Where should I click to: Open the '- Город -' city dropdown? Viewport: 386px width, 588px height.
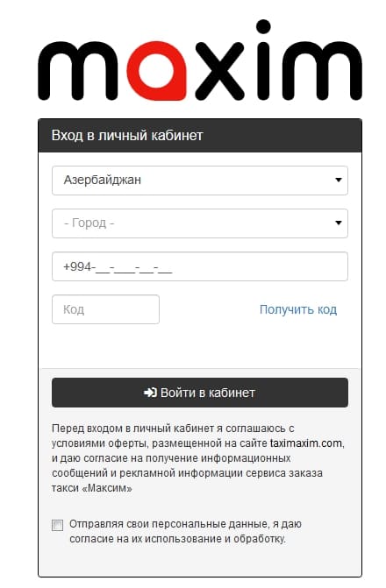coord(200,223)
